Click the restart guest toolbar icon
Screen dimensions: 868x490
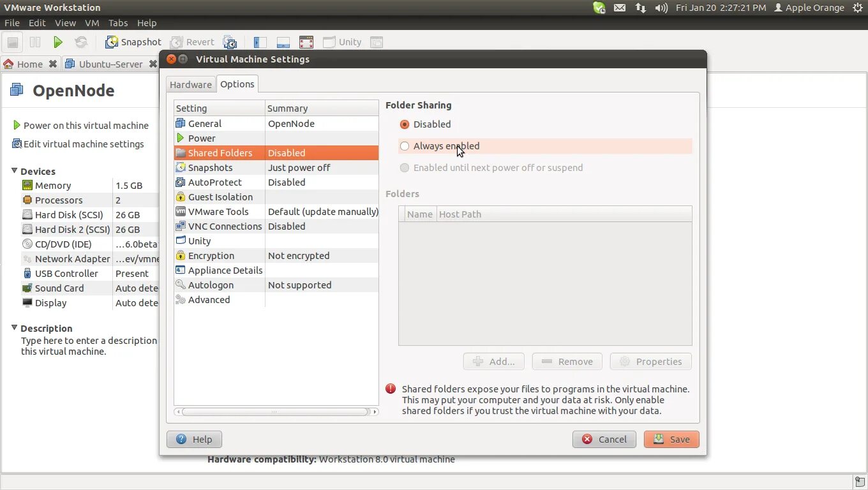click(81, 42)
